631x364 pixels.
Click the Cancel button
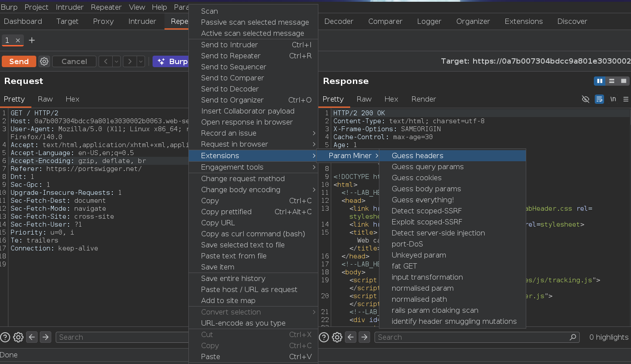[74, 61]
